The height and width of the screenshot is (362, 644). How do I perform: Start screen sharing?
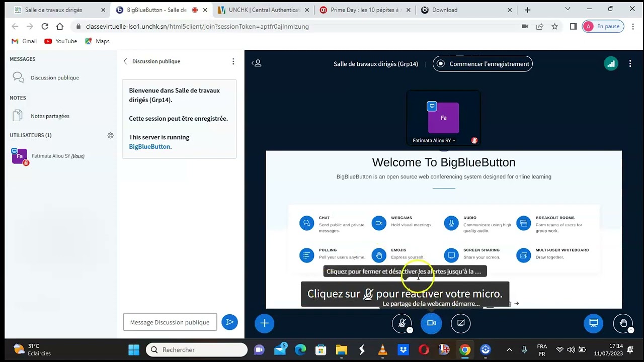[461, 323]
